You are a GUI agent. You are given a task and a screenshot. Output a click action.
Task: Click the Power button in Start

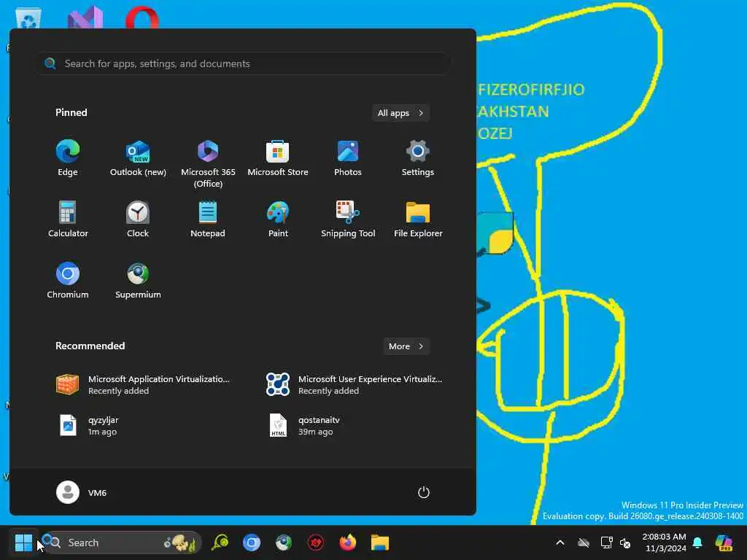click(424, 492)
